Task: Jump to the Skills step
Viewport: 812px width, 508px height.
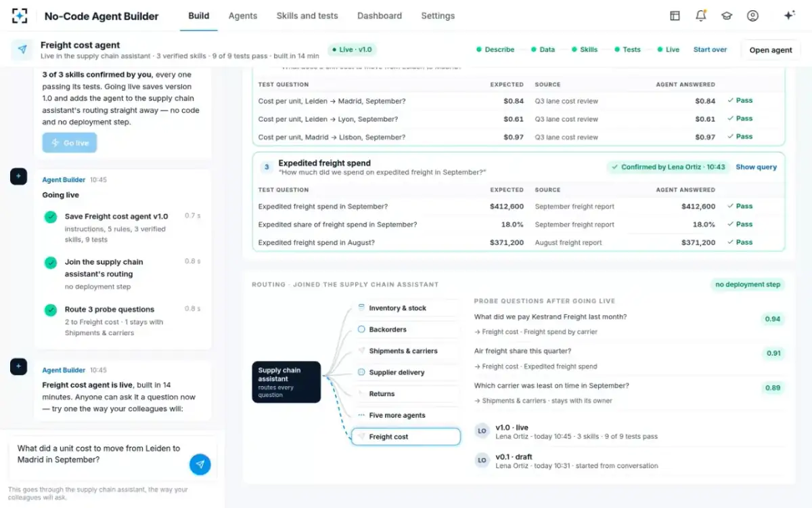Action: (x=585, y=49)
